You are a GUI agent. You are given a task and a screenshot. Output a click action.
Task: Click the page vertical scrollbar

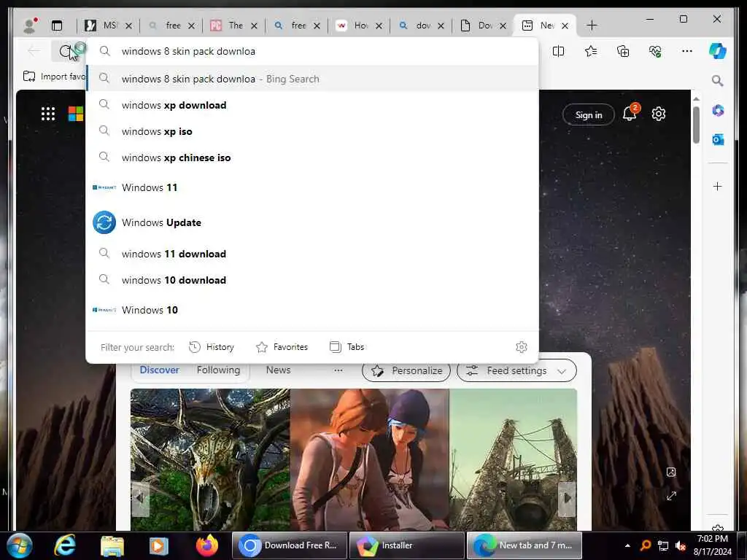[x=696, y=125]
